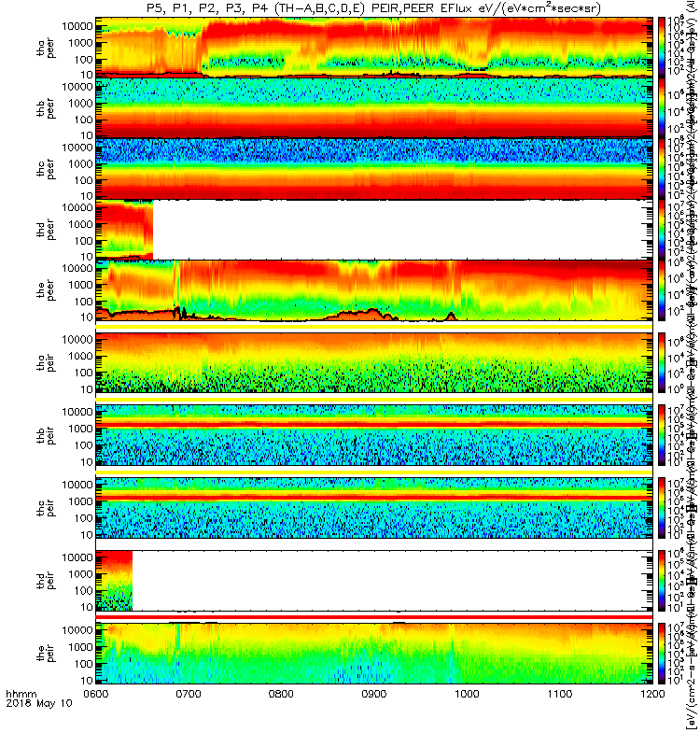The width and height of the screenshot is (700, 747).
Task: Click the color scale bar beside thb peir
Action: (x=662, y=435)
